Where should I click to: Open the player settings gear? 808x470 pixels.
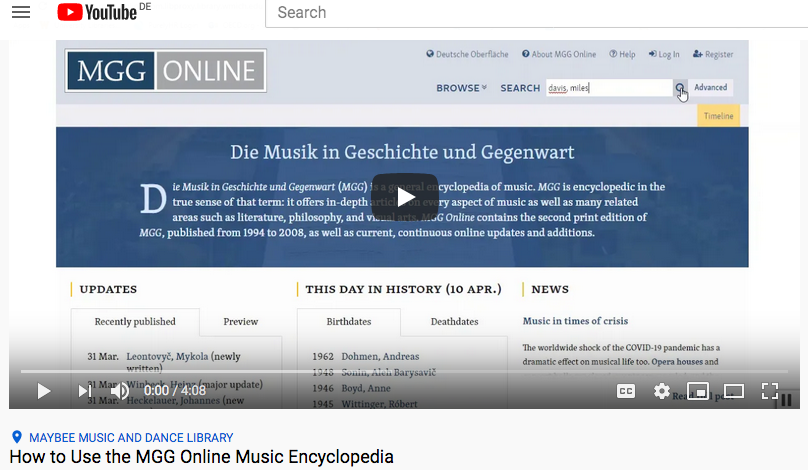[661, 391]
